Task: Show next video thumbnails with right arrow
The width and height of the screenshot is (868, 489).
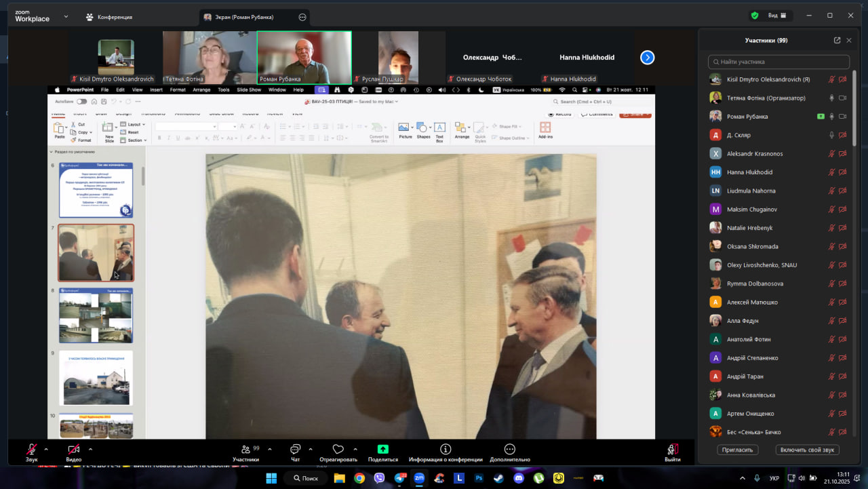Action: [x=647, y=58]
